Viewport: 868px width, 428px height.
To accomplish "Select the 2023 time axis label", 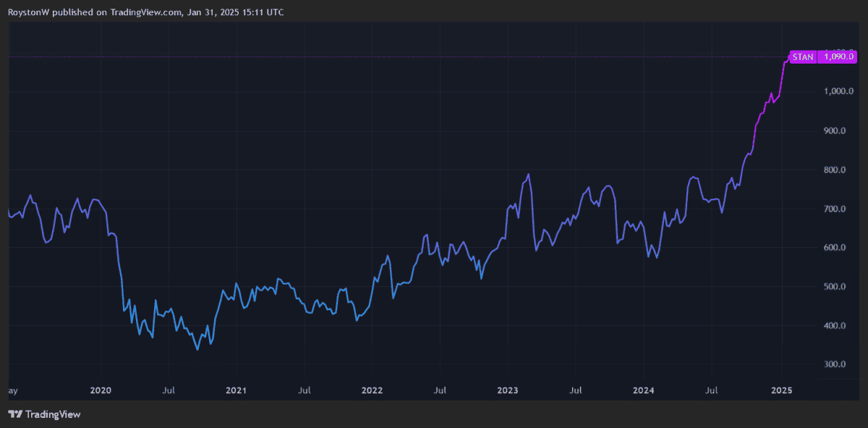I will pyautogui.click(x=508, y=390).
